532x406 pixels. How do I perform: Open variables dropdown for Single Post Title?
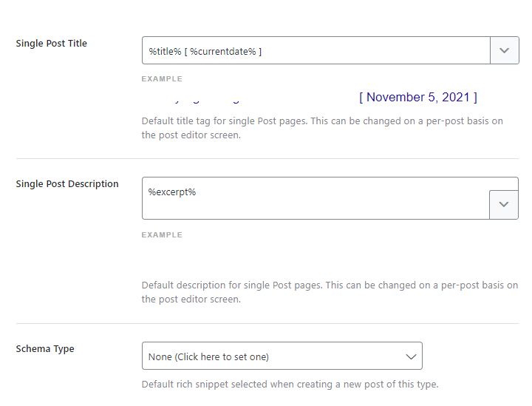tap(504, 50)
